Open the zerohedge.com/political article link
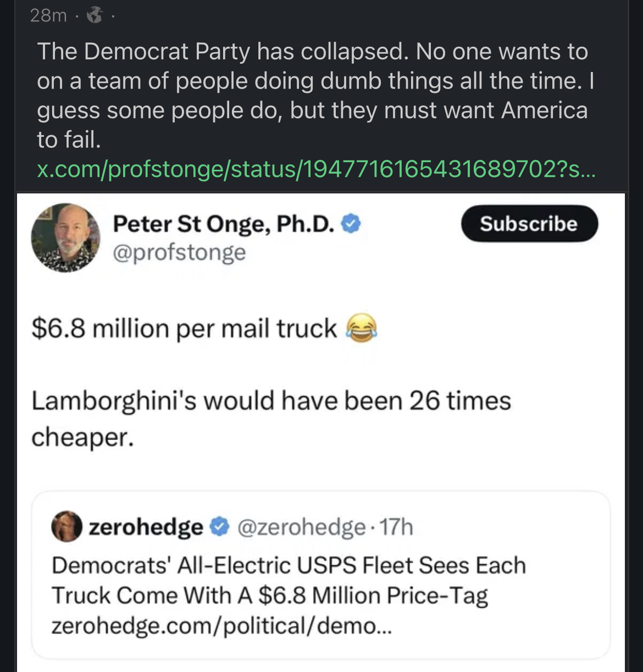643x672 pixels. 221,626
